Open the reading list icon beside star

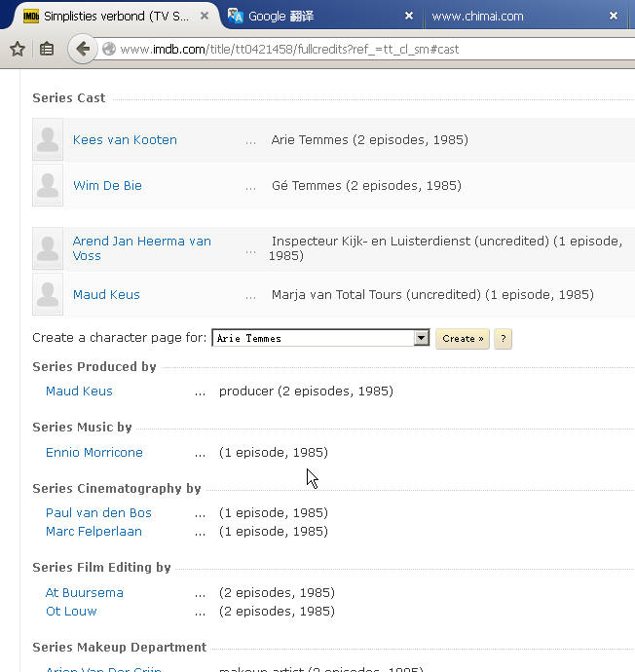click(x=47, y=50)
